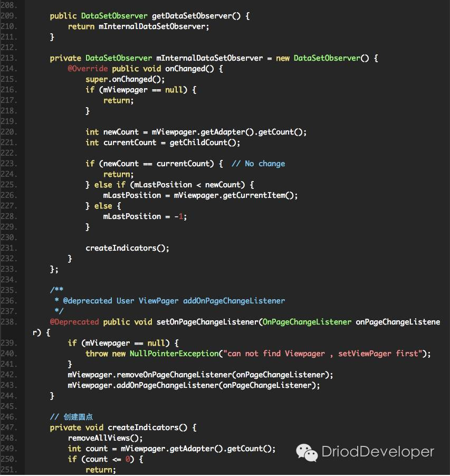The height and width of the screenshot is (476, 450).
Task: Click the '// 创建圆点' comment
Action: [71, 417]
